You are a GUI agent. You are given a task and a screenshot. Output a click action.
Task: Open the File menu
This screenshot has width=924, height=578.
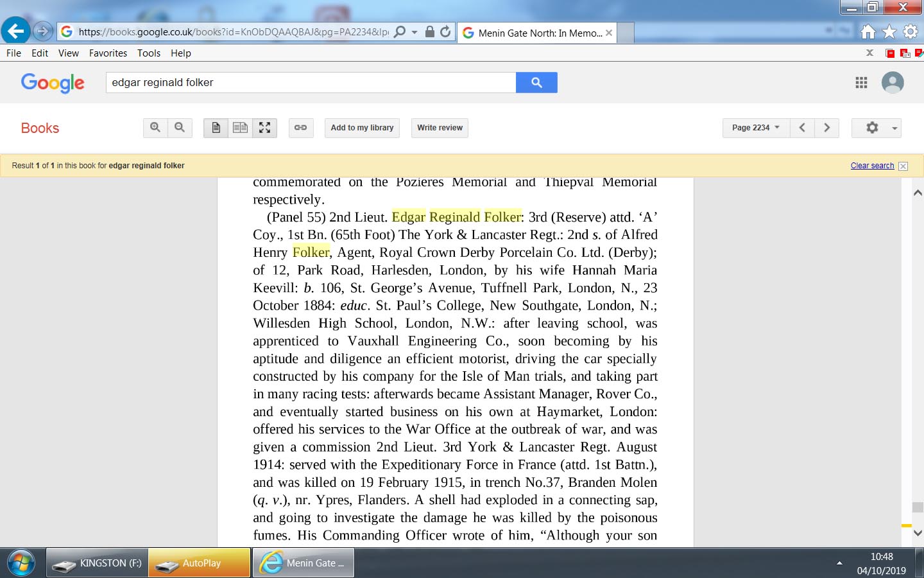(13, 53)
